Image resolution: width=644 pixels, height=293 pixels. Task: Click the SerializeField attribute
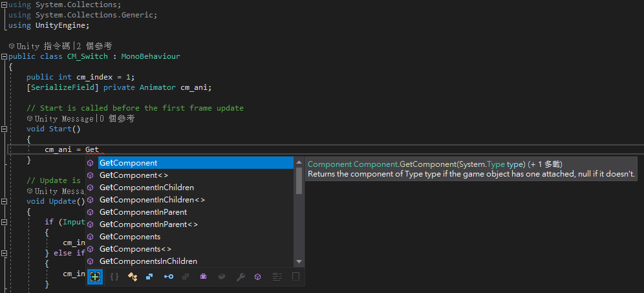(63, 87)
